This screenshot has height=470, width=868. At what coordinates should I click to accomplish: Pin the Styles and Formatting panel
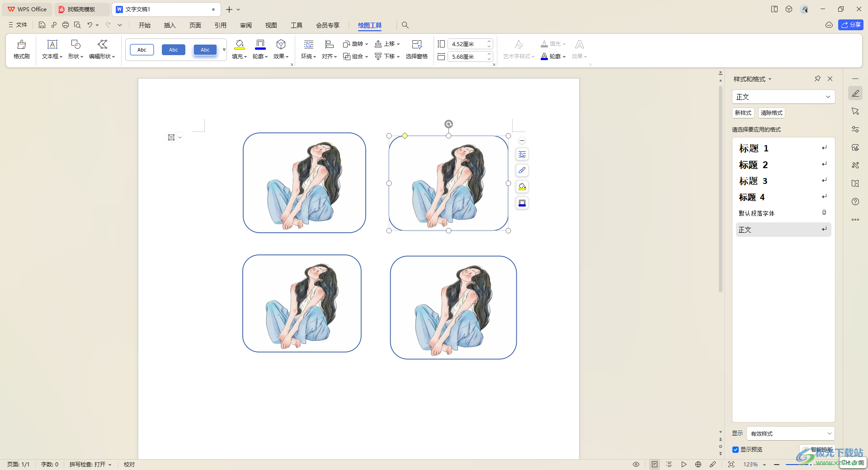coord(817,79)
